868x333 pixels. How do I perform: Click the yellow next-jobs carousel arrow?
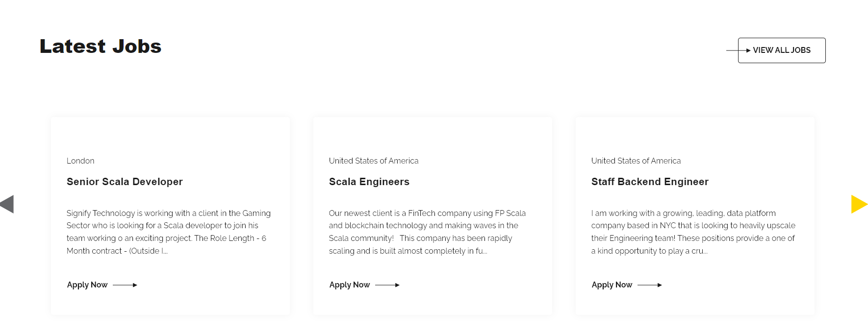tap(859, 204)
